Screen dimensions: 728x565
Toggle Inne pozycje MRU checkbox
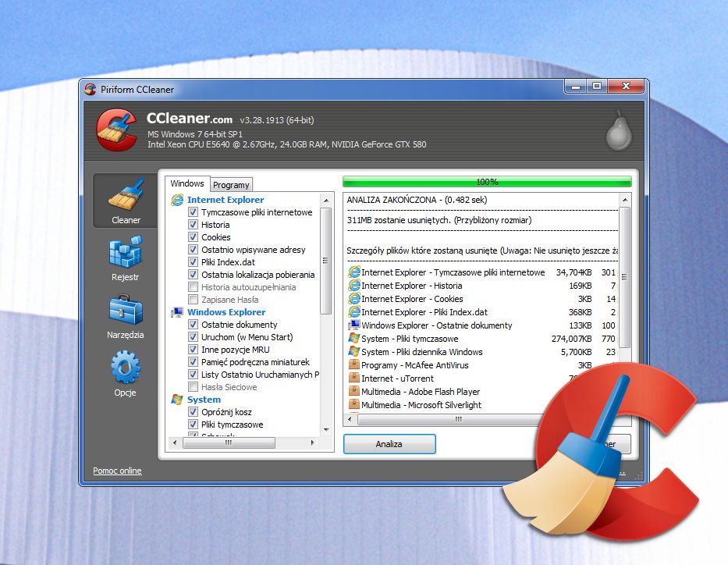[x=194, y=350]
